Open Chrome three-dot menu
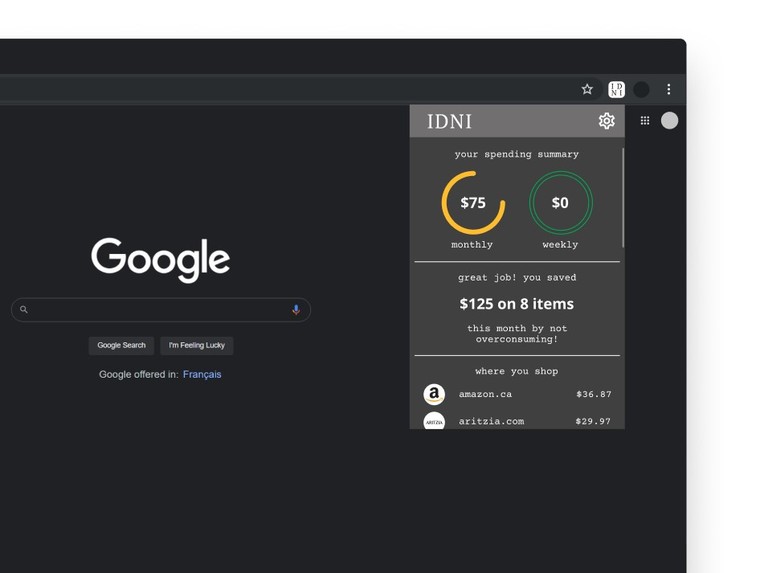The height and width of the screenshot is (573, 760). [x=668, y=89]
